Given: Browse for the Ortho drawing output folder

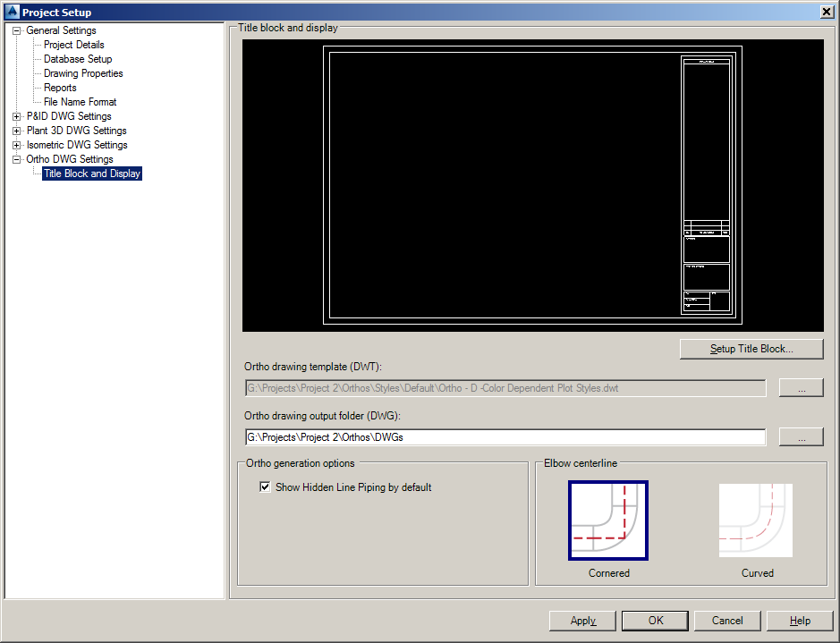Looking at the screenshot, I should pyautogui.click(x=801, y=437).
